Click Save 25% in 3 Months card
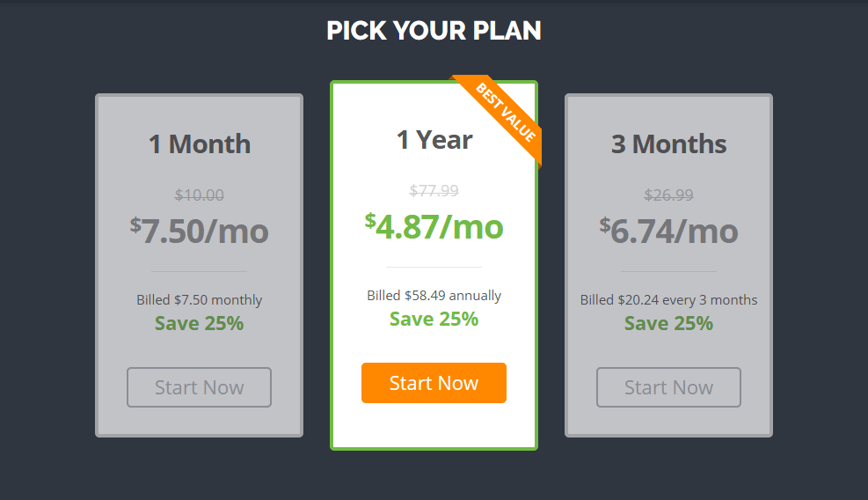868x500 pixels. tap(668, 323)
